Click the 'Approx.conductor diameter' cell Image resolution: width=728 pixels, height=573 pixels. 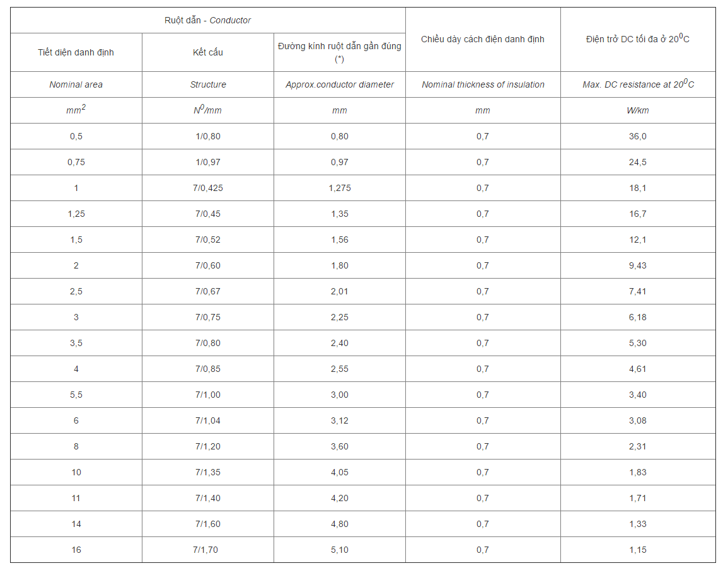coord(339,84)
